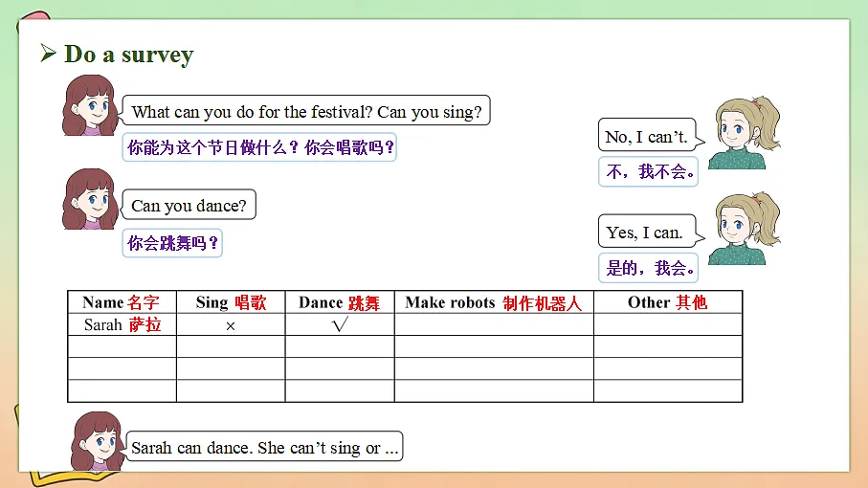Click the 'Sarah can dance. She can't sing or ...' bubble
The width and height of the screenshot is (868, 488).
point(264,447)
